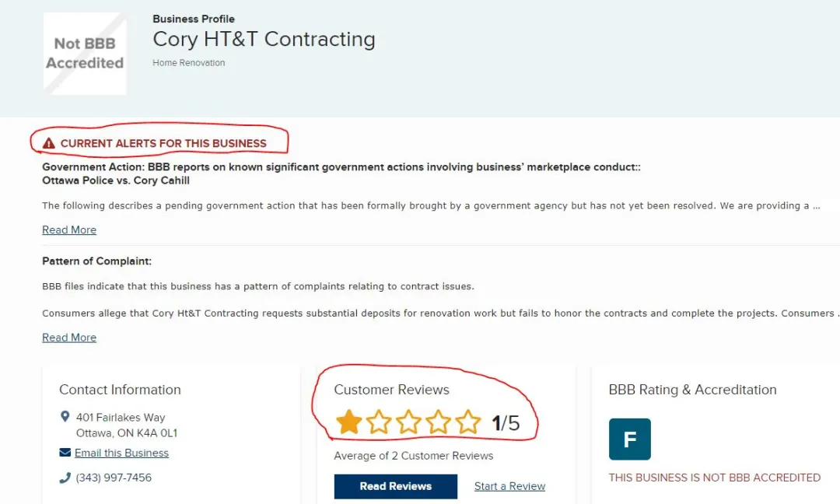Image resolution: width=840 pixels, height=504 pixels.
Task: Click the phone number (343) 997-7456
Action: tap(114, 478)
